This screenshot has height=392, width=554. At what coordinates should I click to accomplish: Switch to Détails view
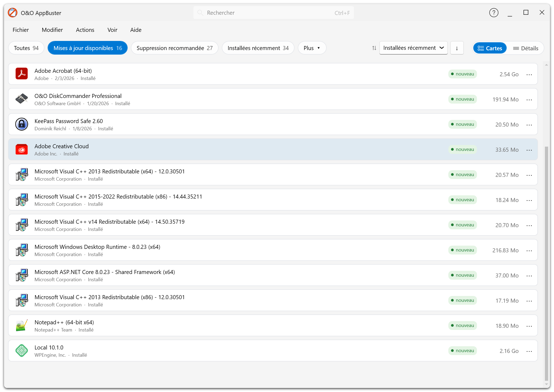(x=525, y=48)
